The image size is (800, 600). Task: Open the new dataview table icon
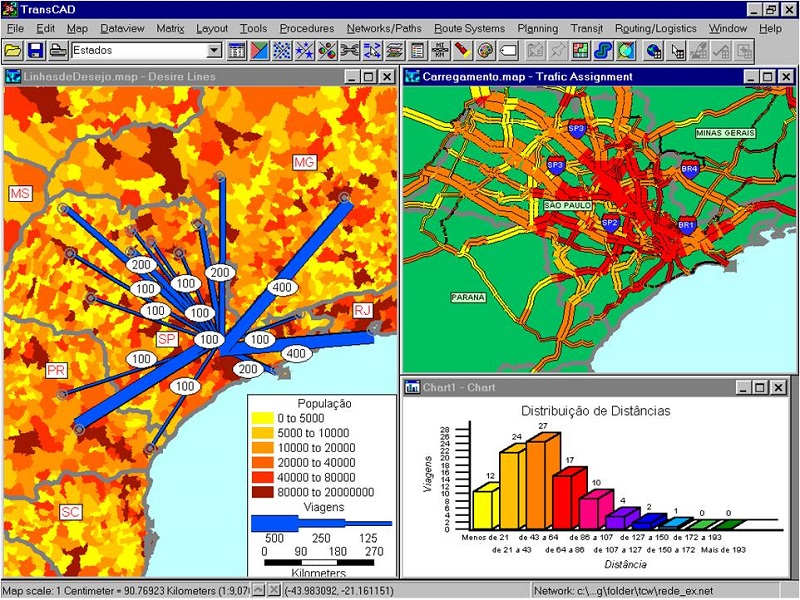tap(237, 51)
